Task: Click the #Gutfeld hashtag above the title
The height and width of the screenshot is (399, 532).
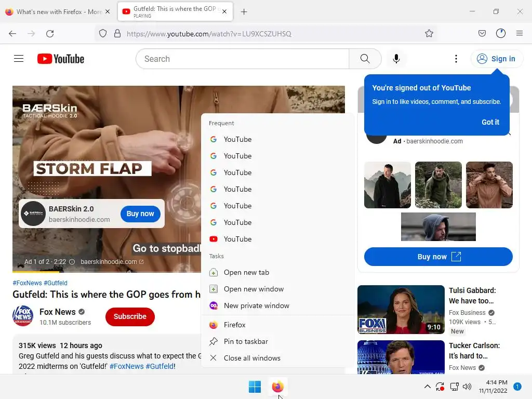Action: (x=56, y=283)
